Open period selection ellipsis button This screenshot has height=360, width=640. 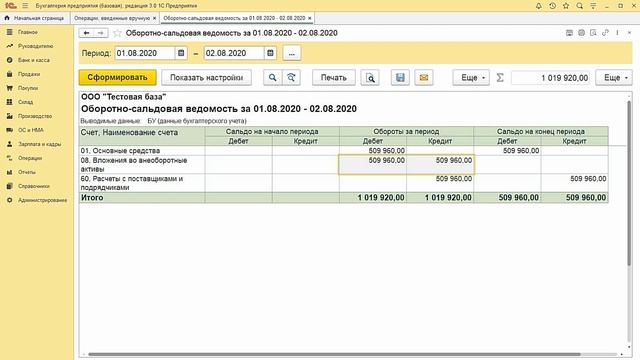[x=291, y=53]
